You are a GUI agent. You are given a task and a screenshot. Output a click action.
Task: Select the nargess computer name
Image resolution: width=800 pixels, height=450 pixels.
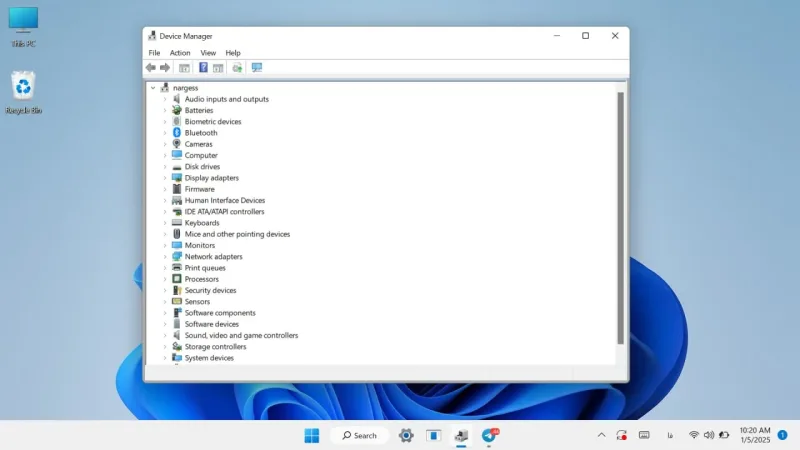pos(185,88)
